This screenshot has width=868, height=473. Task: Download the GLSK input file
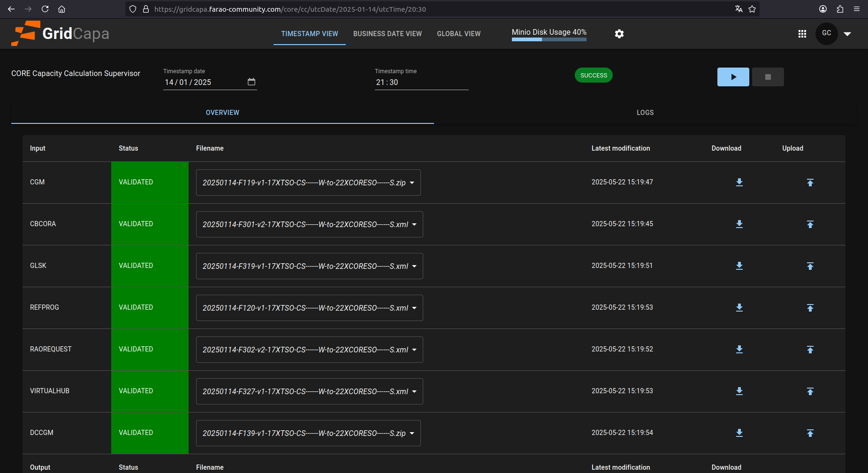[739, 266]
